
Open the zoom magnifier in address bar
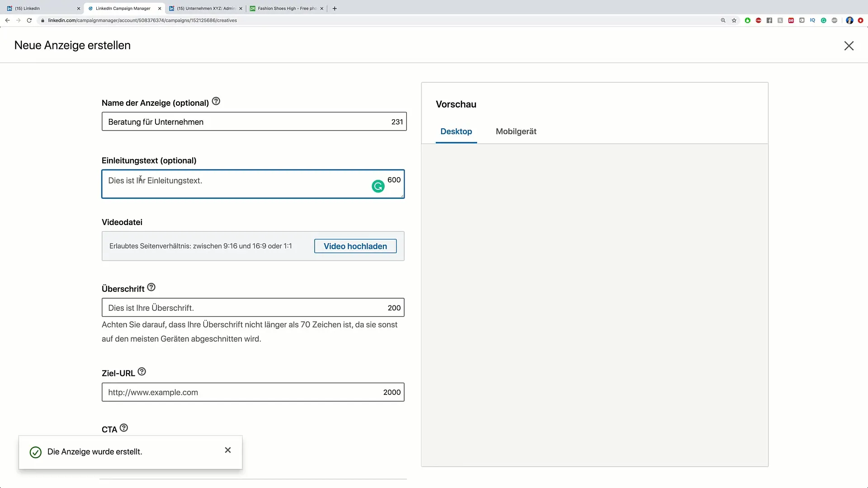click(x=723, y=20)
